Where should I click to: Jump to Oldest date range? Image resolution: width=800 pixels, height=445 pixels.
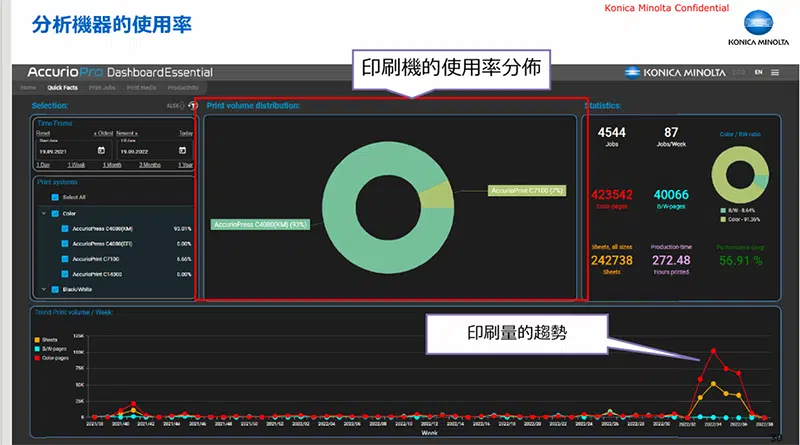(x=104, y=133)
